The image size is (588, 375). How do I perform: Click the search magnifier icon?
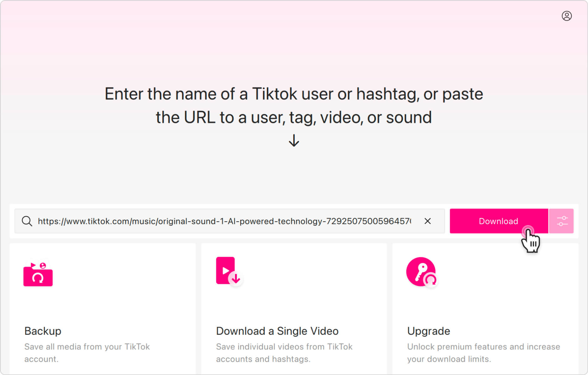tap(27, 221)
